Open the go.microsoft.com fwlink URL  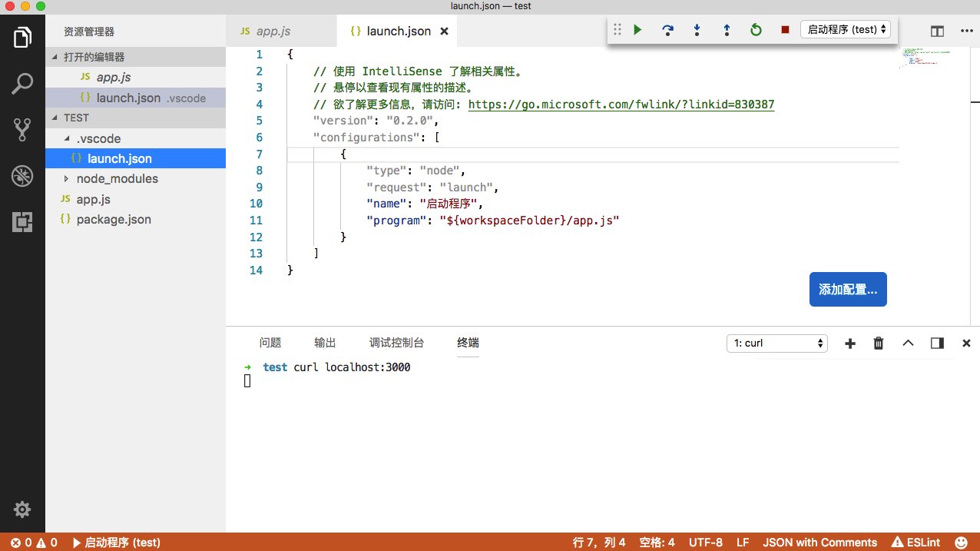[x=621, y=105]
